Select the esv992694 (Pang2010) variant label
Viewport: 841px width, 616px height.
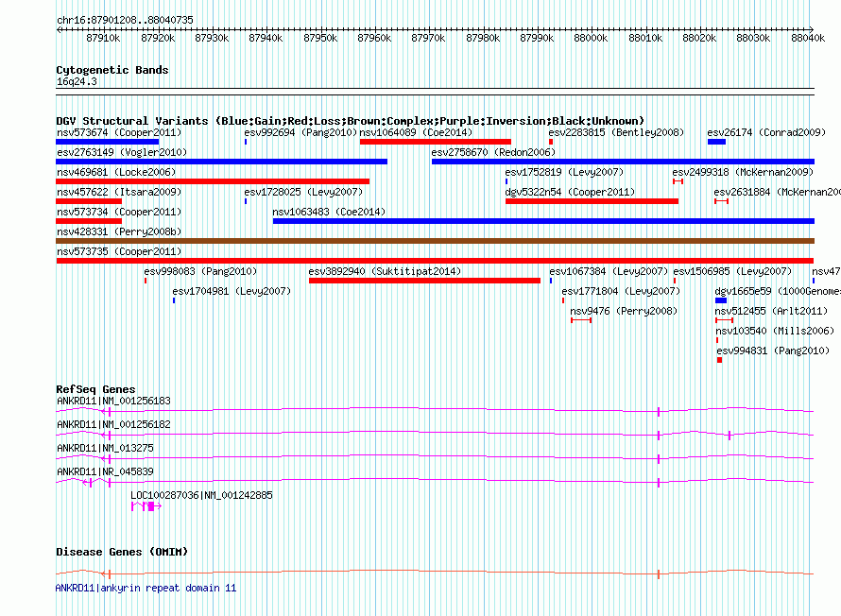tap(300, 132)
